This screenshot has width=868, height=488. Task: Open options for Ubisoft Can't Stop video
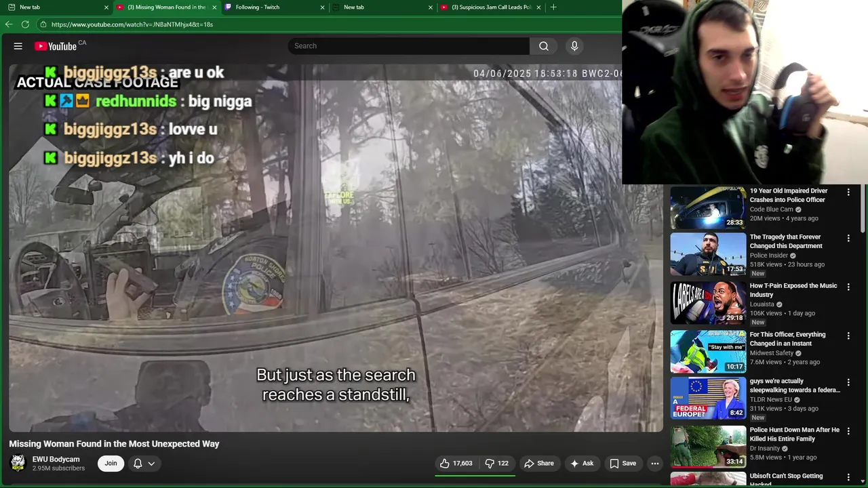tap(848, 477)
